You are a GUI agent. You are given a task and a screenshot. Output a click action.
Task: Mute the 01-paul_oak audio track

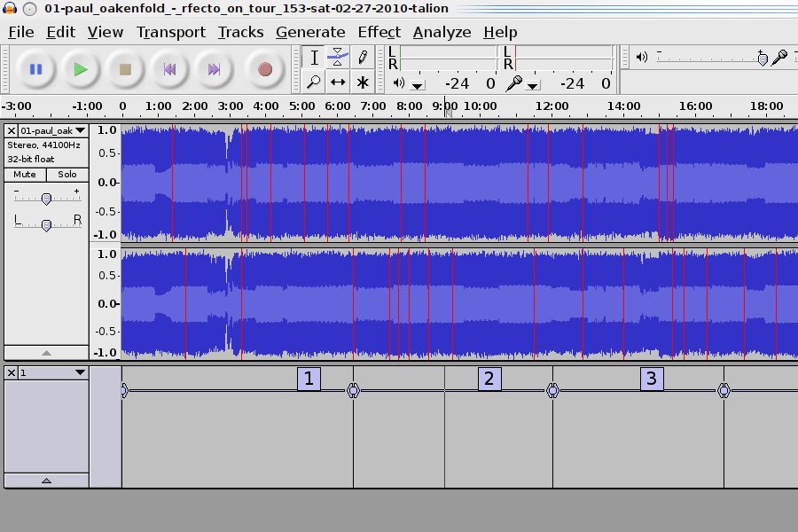click(x=25, y=175)
